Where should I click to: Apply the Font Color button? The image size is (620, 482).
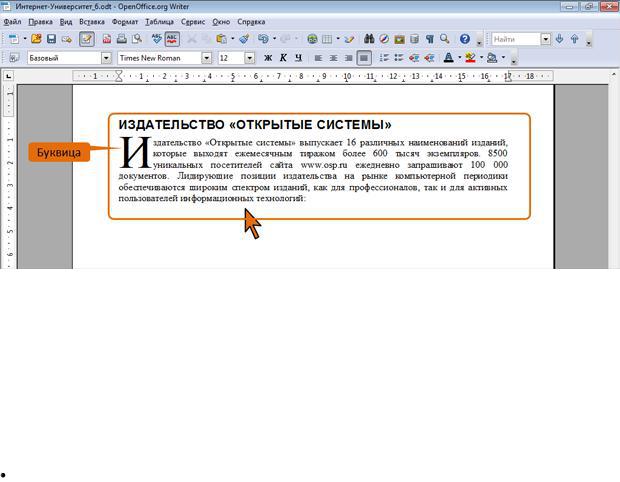tap(448, 58)
